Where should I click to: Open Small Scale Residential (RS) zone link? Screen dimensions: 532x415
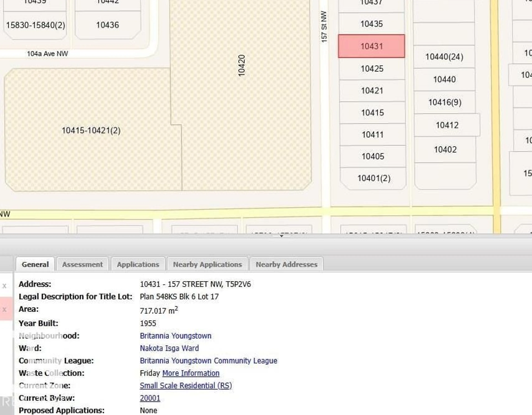tap(186, 385)
